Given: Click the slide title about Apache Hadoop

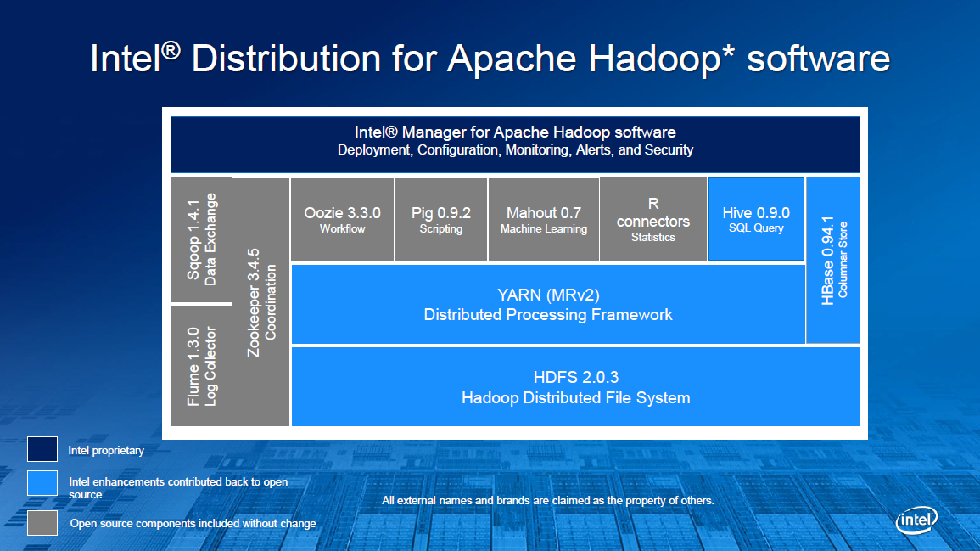Looking at the screenshot, I should 490,59.
